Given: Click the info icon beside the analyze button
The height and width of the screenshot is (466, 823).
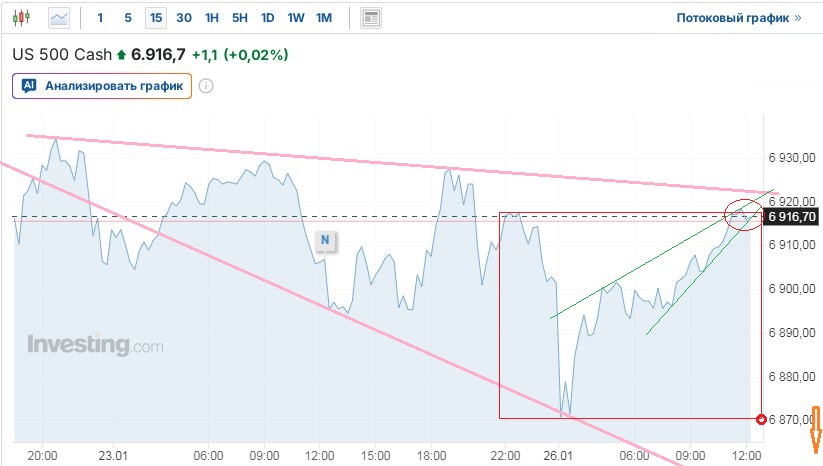Looking at the screenshot, I should (206, 86).
